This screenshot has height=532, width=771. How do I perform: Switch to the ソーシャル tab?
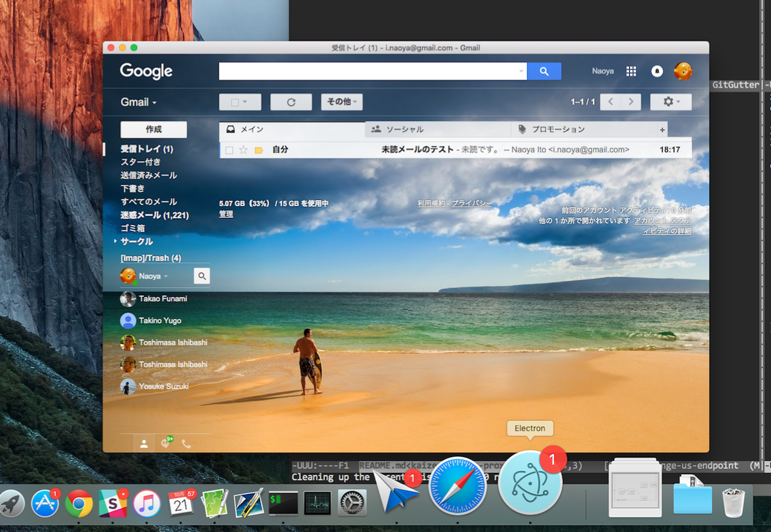tap(438, 129)
